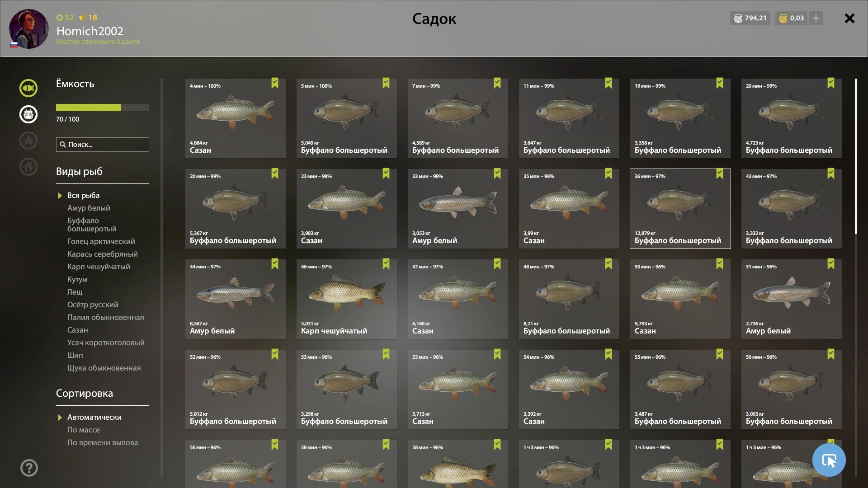This screenshot has width=868, height=488.
Task: Toggle bookmark on 5,031 кг Карп чешуйчатый card
Action: (x=386, y=264)
